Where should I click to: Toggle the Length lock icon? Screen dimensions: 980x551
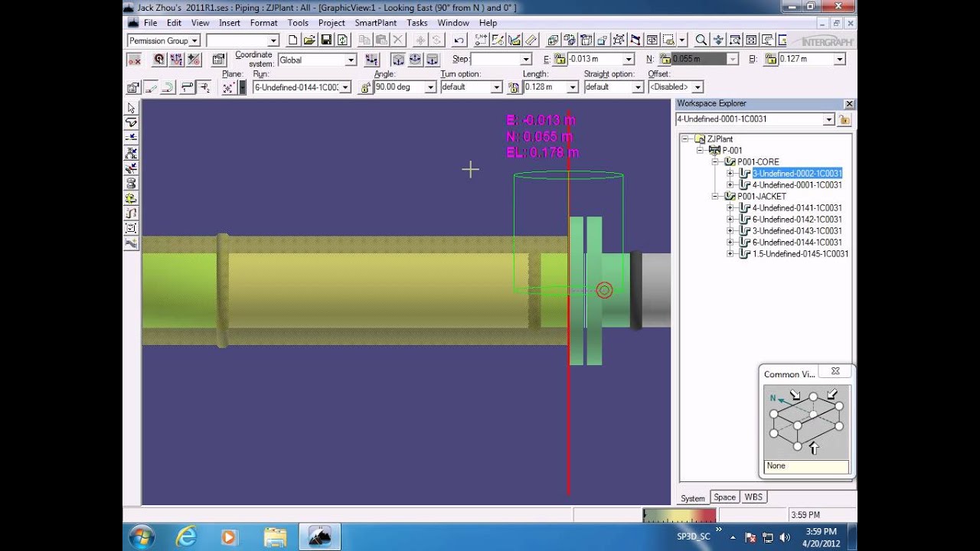515,87
